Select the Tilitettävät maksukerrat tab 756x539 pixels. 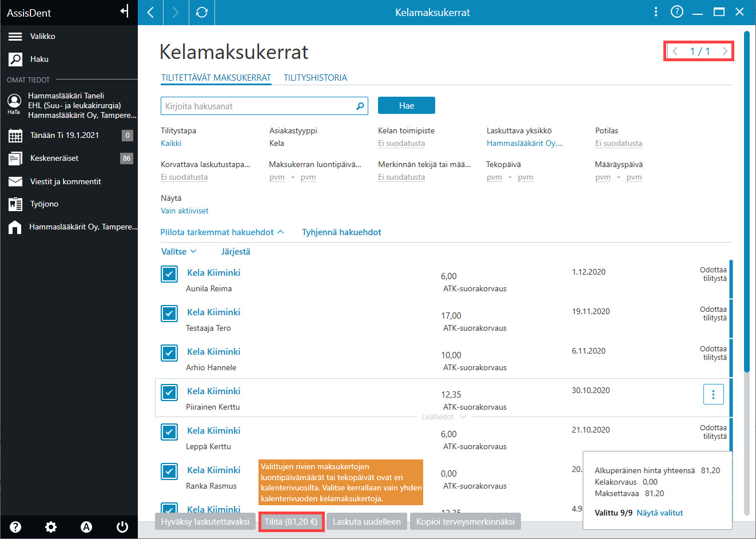[x=216, y=78]
